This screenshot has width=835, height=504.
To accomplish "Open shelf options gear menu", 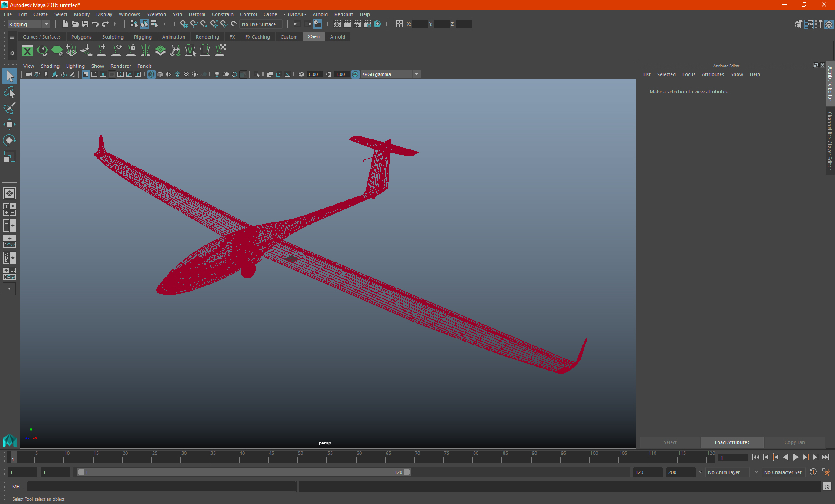I will [12, 53].
